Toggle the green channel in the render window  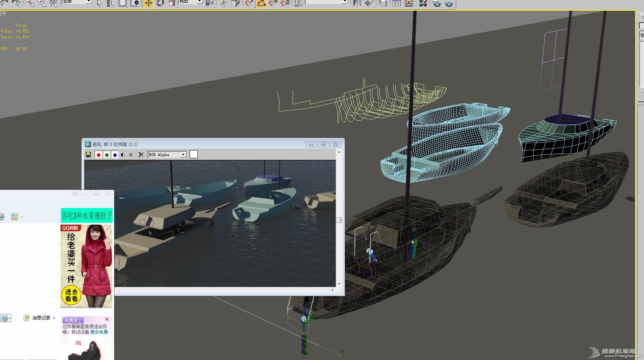point(107,155)
